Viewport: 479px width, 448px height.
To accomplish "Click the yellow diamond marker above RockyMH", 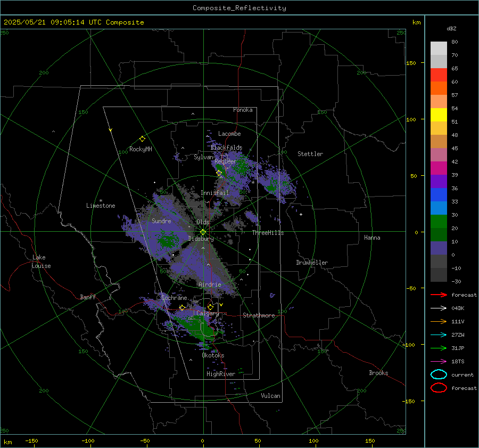I will click(x=142, y=139).
